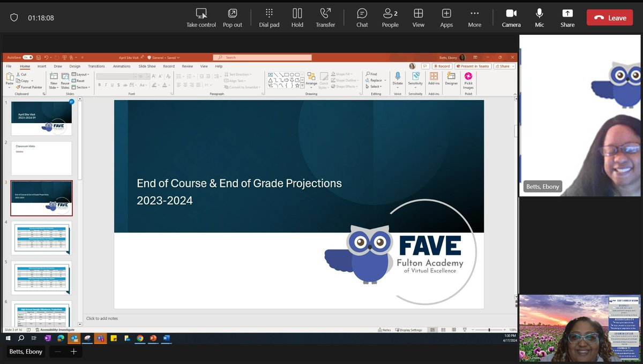Image resolution: width=643 pixels, height=364 pixels.
Task: Click the Record button in PowerPoint
Action: [x=442, y=66]
